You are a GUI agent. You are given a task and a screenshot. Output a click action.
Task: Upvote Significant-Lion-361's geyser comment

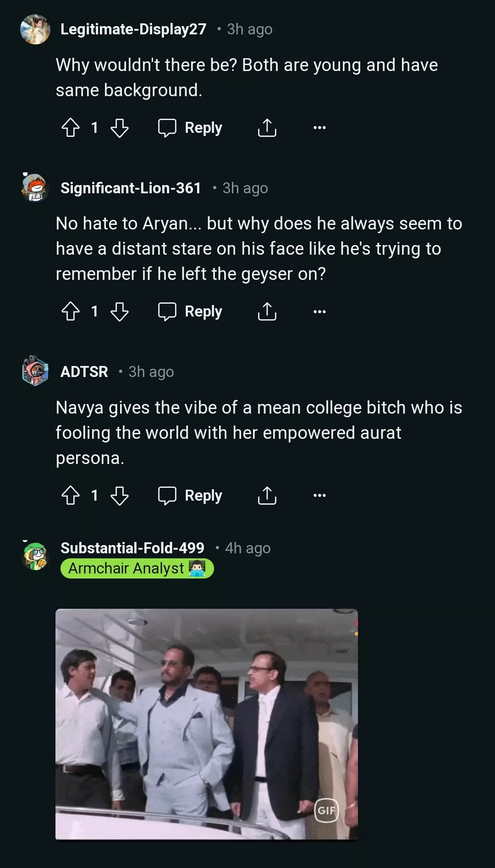(71, 311)
